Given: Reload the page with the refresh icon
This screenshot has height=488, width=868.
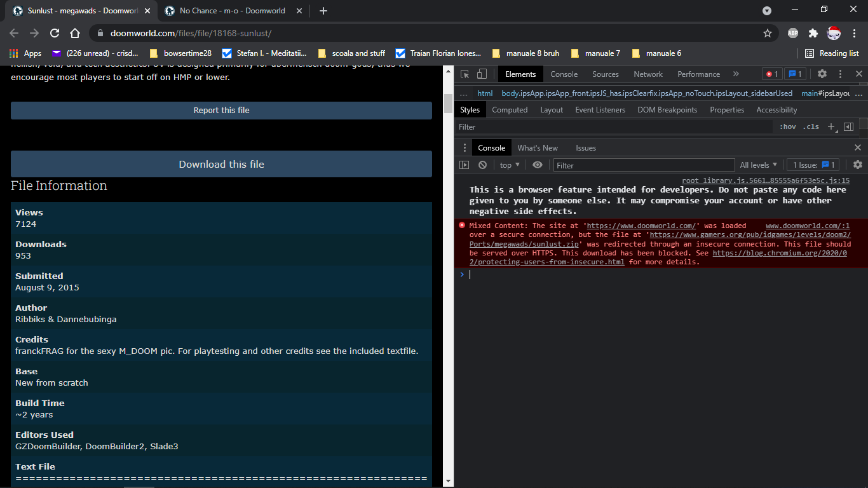Looking at the screenshot, I should click(55, 33).
